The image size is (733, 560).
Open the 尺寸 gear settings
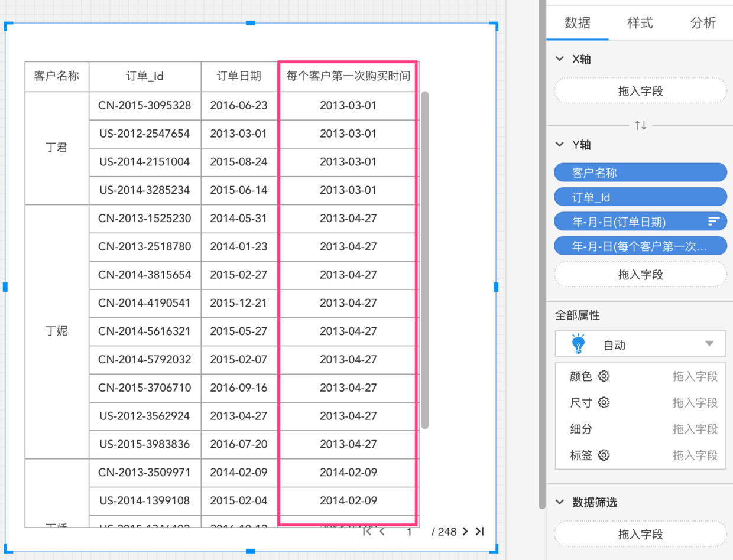pyautogui.click(x=604, y=402)
